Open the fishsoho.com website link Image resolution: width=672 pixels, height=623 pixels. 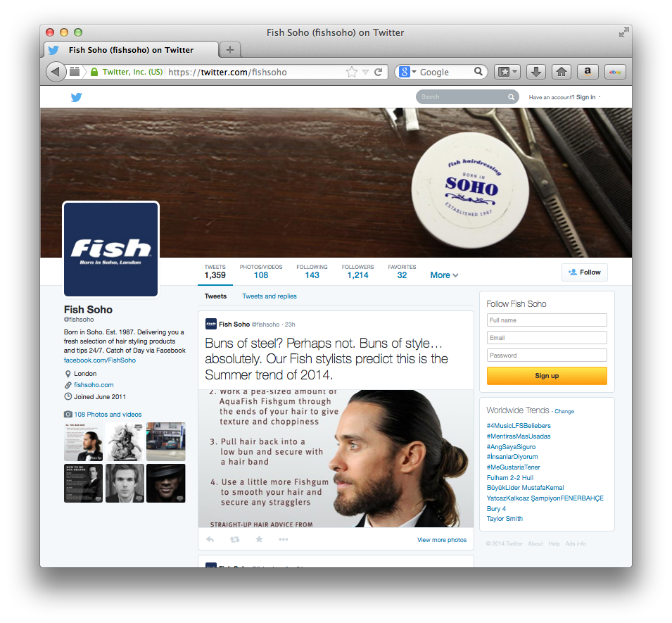point(94,385)
